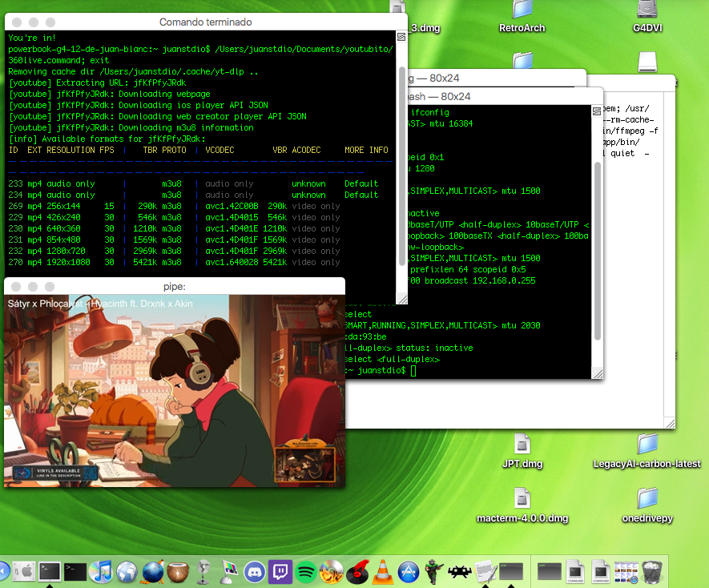
Task: Toggle split-pane icon in bash window
Action: (x=597, y=111)
